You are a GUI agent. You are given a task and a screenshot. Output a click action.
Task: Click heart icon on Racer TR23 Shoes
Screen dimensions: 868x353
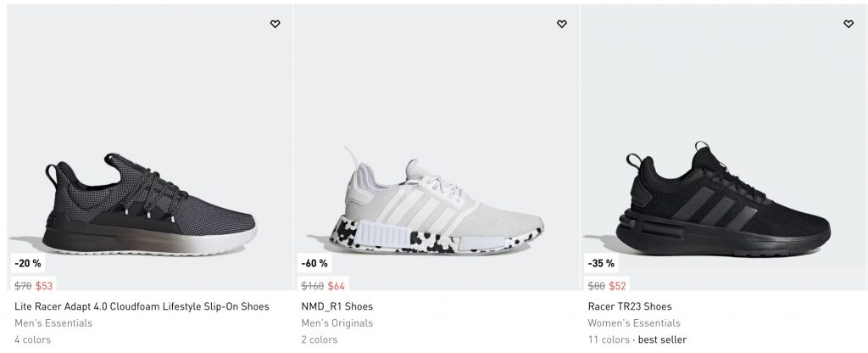click(x=848, y=25)
